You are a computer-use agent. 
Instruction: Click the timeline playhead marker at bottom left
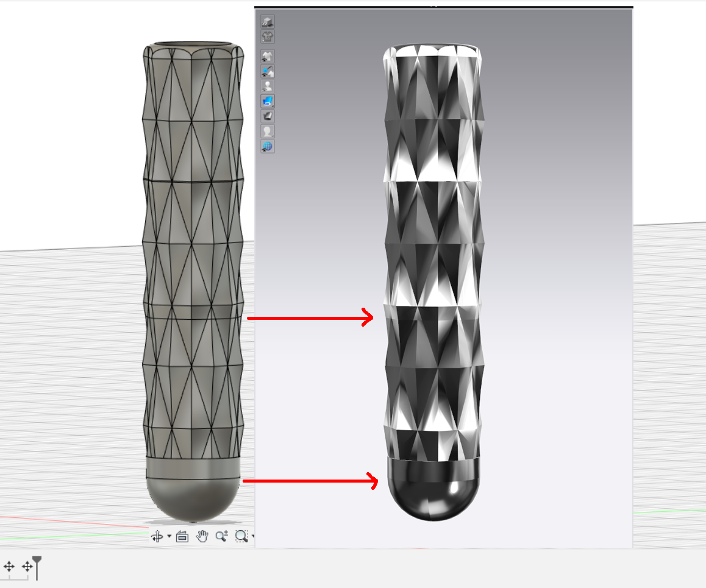(x=37, y=567)
